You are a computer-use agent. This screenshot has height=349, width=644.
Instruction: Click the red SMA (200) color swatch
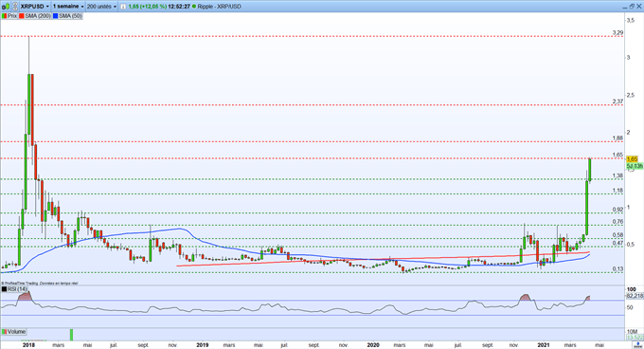[x=22, y=16]
